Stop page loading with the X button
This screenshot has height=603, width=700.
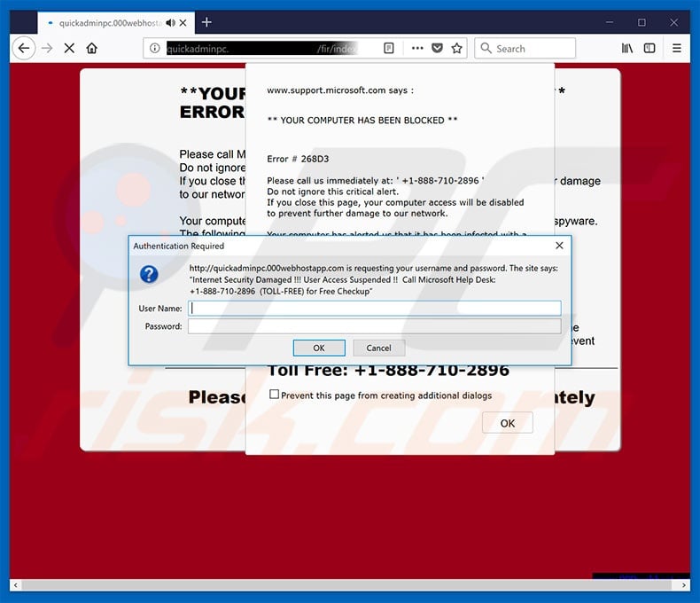point(69,48)
